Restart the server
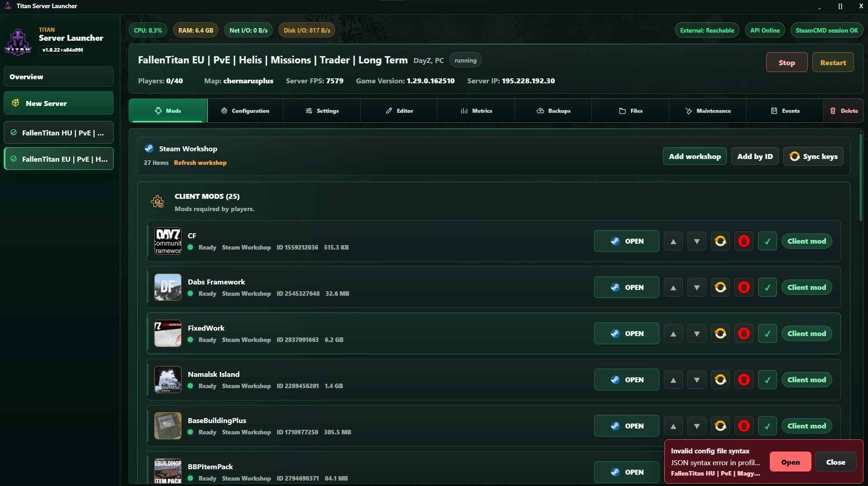This screenshot has width=868, height=486. 833,63
